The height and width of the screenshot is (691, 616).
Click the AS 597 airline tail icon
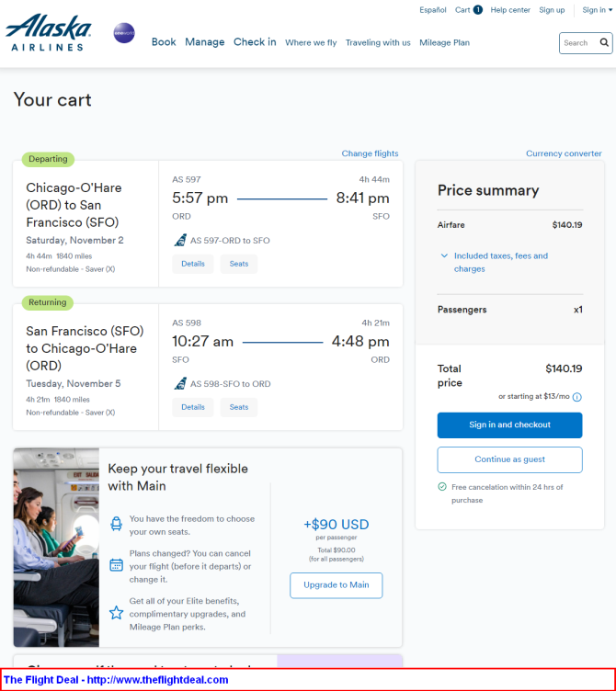180,240
